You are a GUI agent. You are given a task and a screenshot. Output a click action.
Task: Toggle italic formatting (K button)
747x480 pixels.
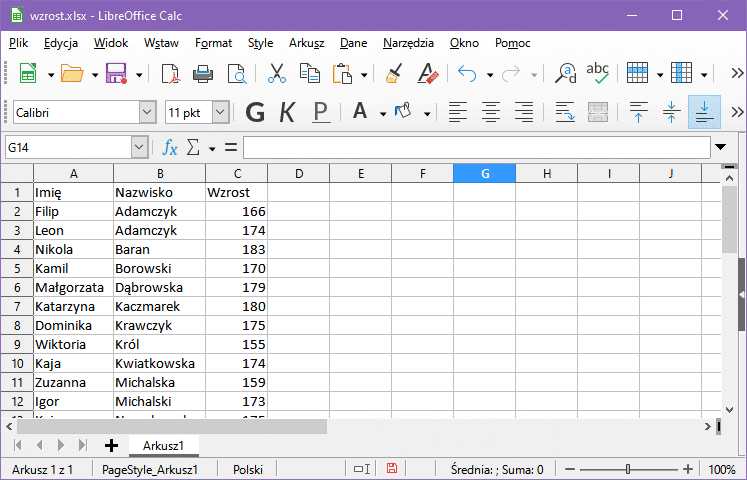click(287, 112)
